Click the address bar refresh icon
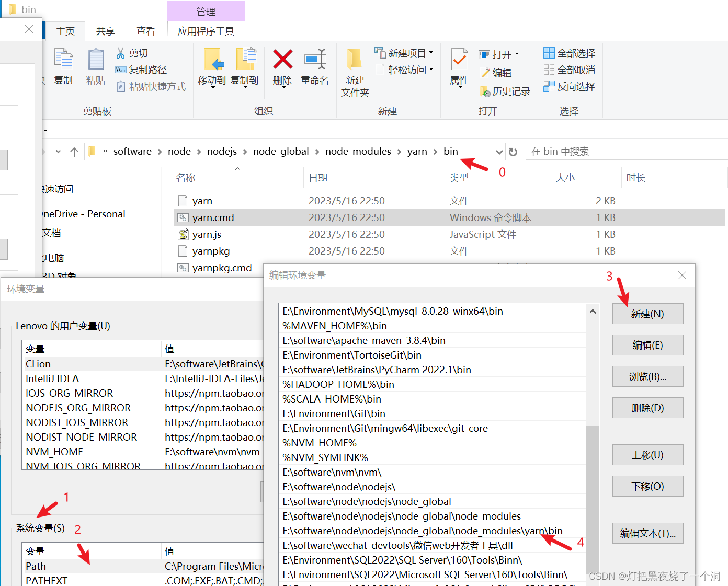Viewport: 728px width, 586px height. (x=513, y=151)
